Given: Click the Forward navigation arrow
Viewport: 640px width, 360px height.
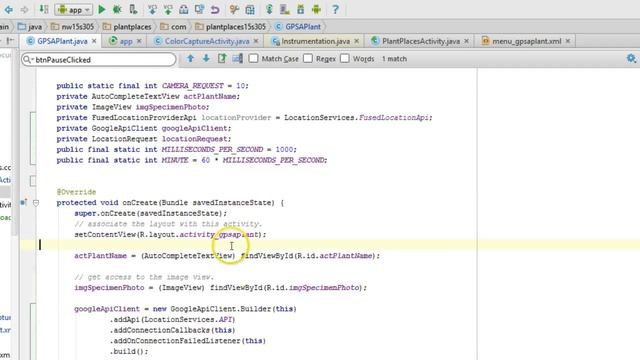Looking at the screenshot, I should point(24,9).
